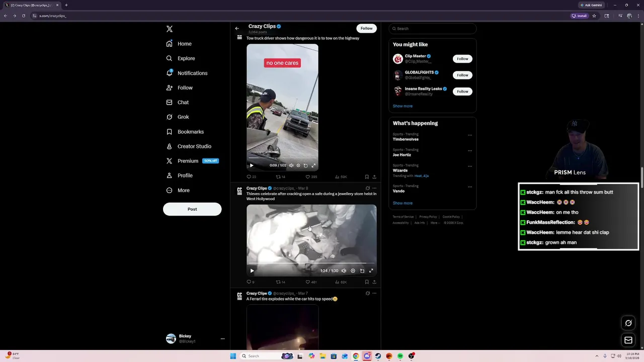Go back with the header back arrow
Screen dimensions: 644x362
(x=237, y=29)
